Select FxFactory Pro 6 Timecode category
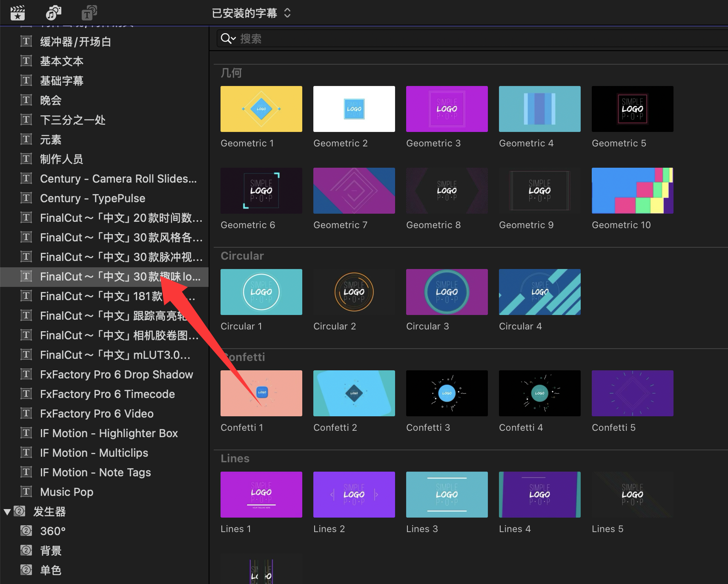Screen dimensions: 728x584 coord(107,394)
